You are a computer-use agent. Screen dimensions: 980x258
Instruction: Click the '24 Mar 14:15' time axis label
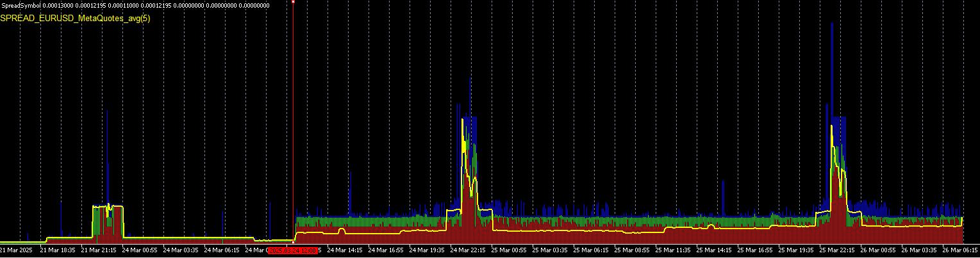click(x=345, y=250)
